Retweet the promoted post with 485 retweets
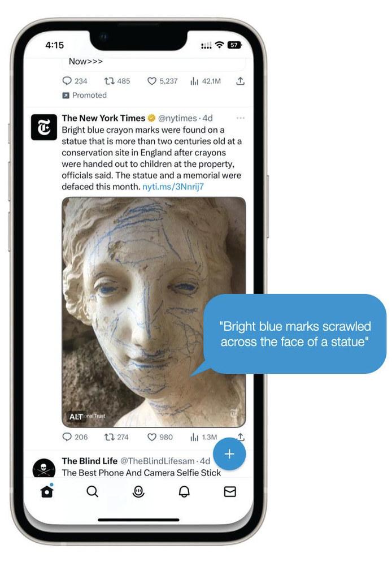 (117, 81)
